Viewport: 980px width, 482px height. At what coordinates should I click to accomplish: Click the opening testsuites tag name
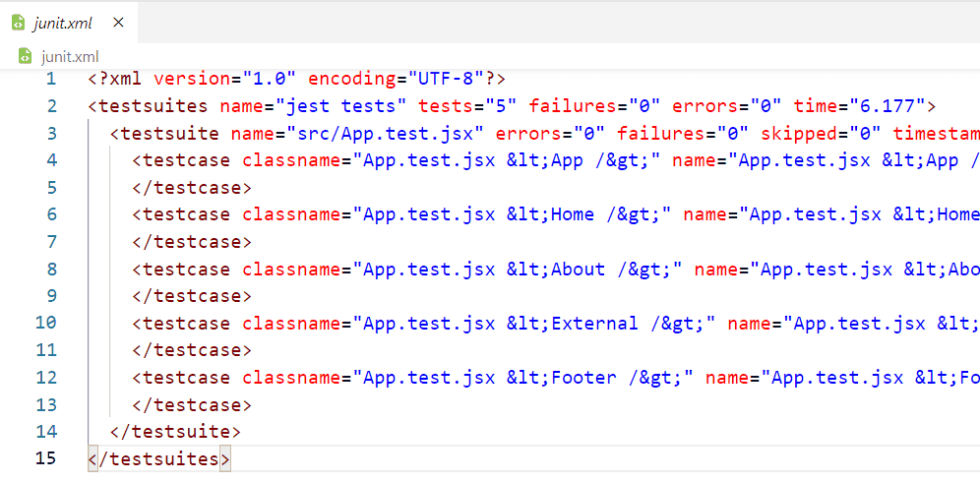(153, 106)
